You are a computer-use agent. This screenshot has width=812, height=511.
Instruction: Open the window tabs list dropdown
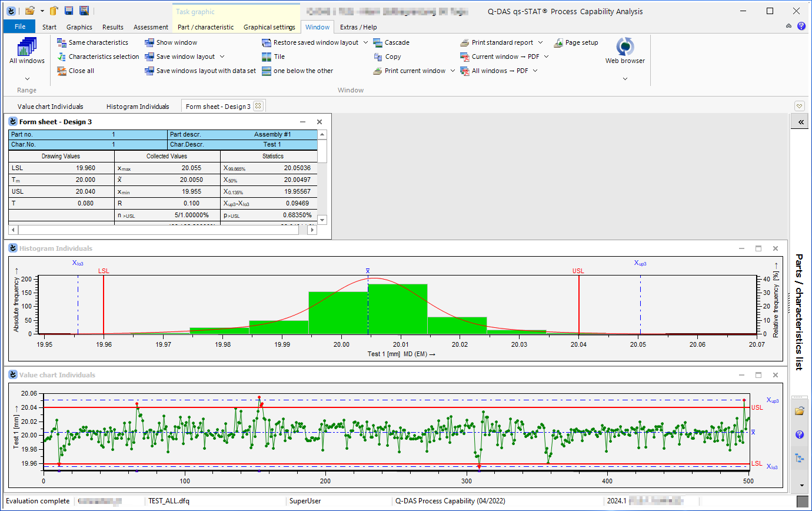point(799,106)
